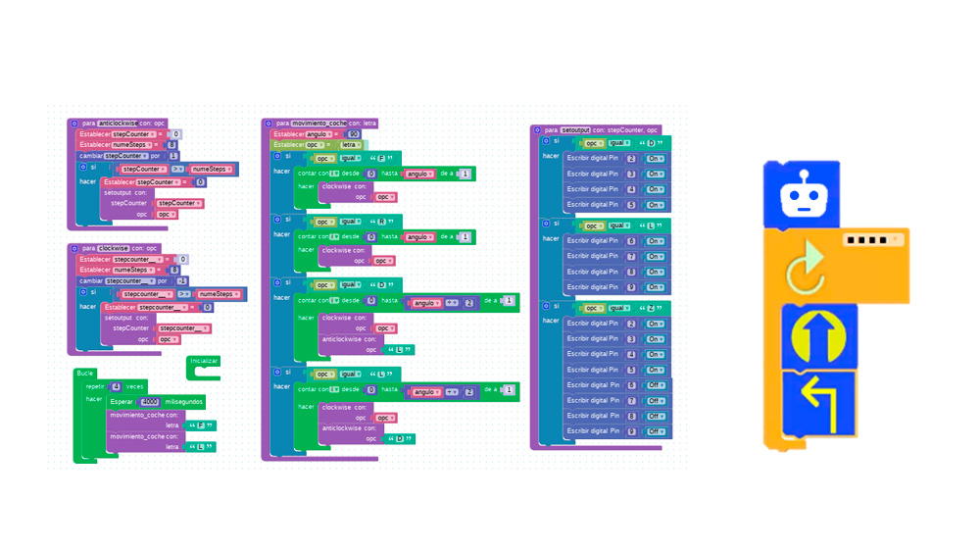Open gear settings on clockwise function block
The height and width of the screenshot is (550, 980).
[73, 249]
